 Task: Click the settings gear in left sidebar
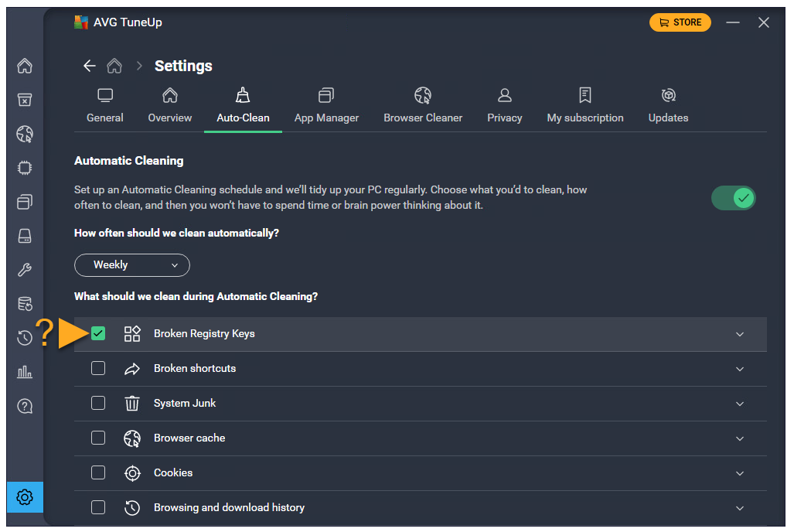(x=25, y=497)
